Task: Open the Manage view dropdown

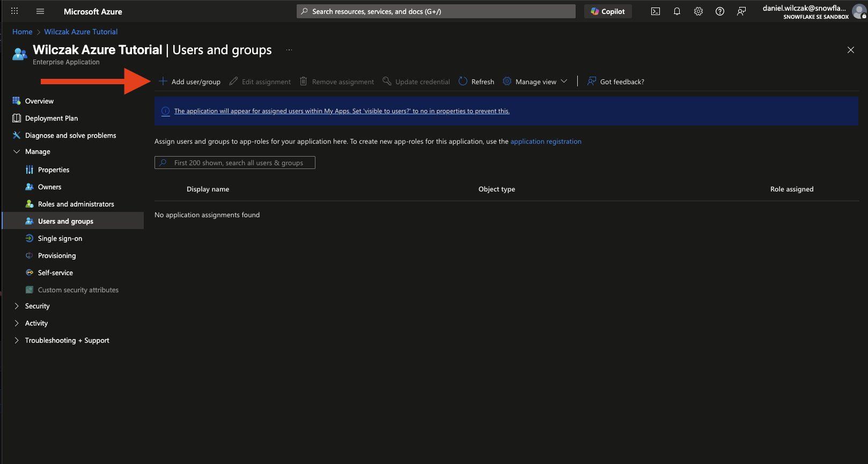Action: coord(535,82)
